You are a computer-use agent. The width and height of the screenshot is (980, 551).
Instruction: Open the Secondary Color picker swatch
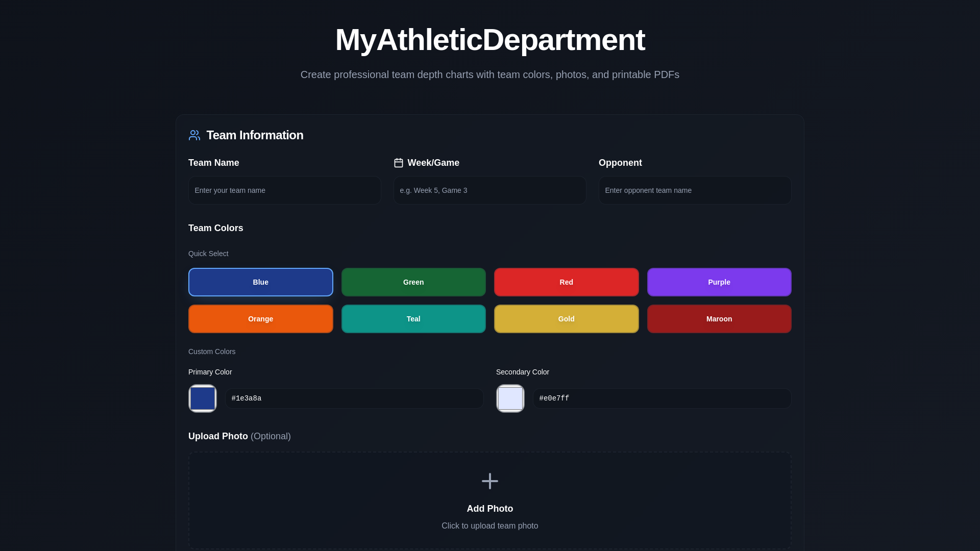(510, 398)
